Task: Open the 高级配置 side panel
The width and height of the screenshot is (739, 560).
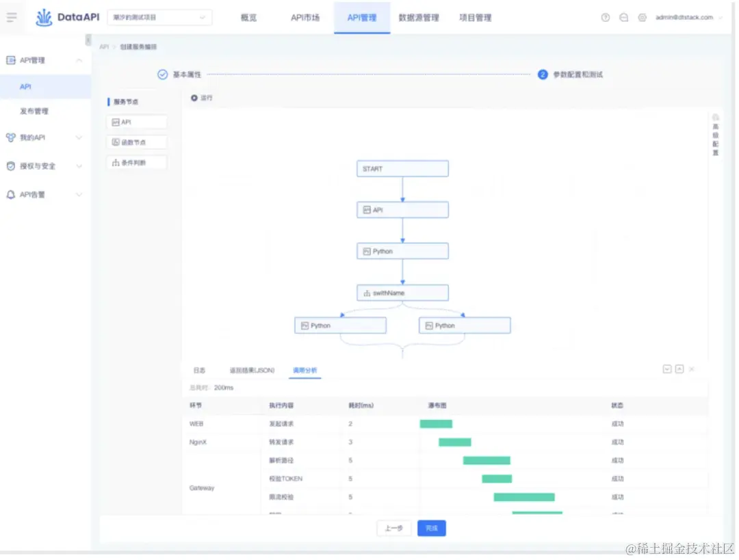Action: pyautogui.click(x=716, y=135)
